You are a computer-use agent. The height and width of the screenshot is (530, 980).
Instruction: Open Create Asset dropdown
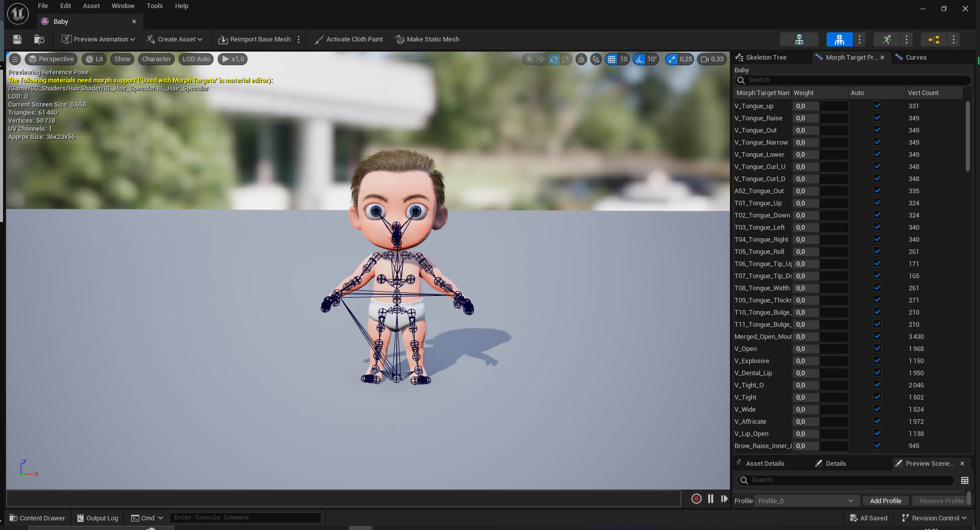point(174,39)
